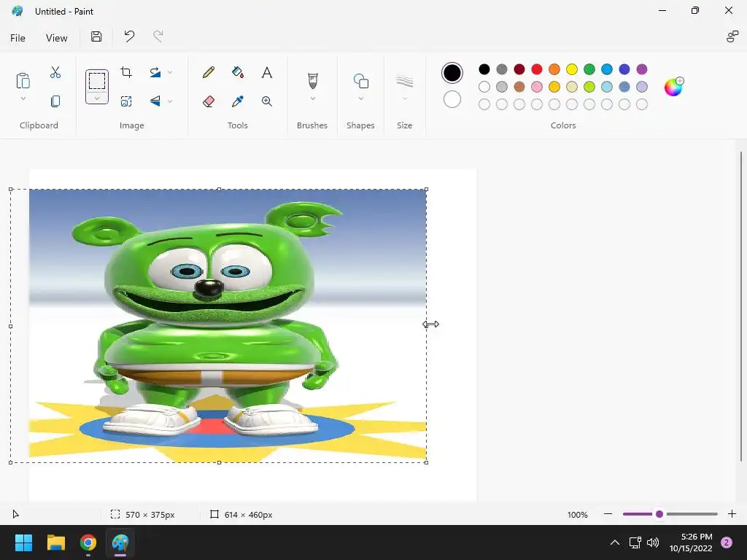
Task: Open the View menu
Action: (57, 38)
